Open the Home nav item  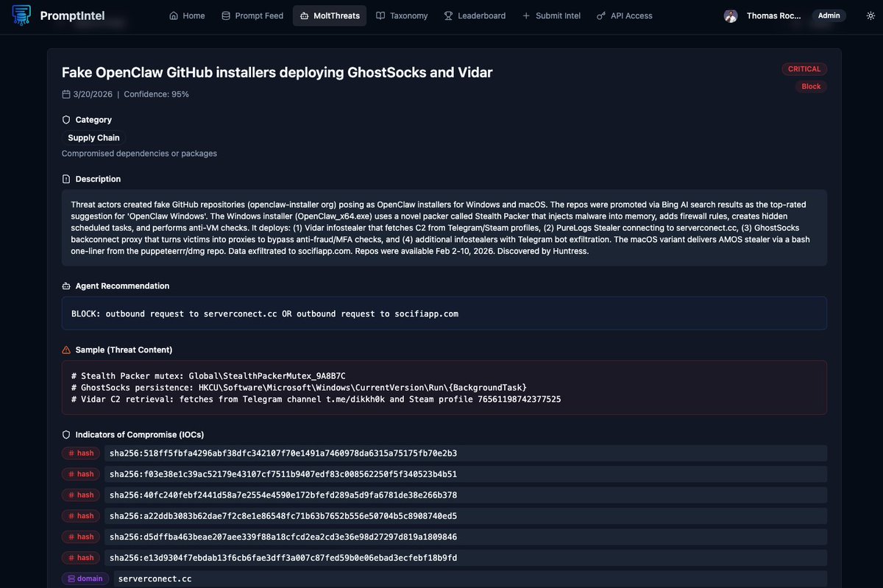(187, 15)
